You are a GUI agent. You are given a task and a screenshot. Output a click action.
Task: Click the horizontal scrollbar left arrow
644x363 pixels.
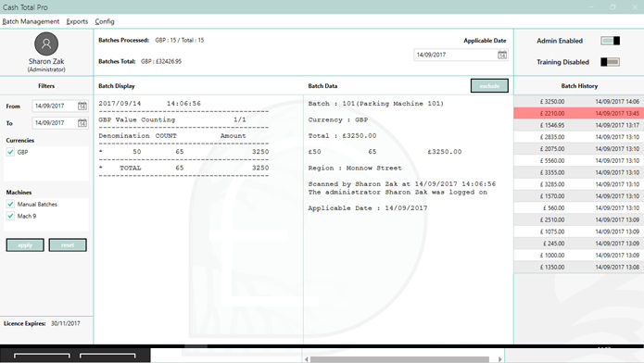[x=307, y=359]
